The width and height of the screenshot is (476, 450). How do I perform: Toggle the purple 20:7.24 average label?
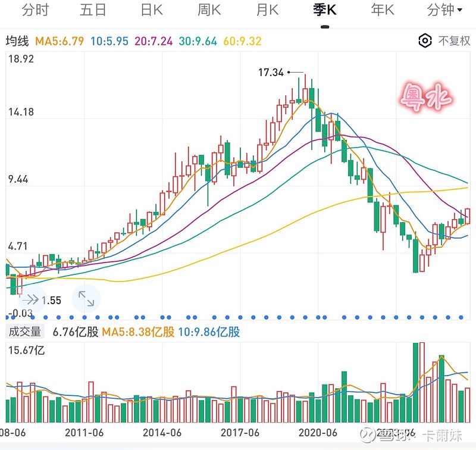pyautogui.click(x=154, y=41)
